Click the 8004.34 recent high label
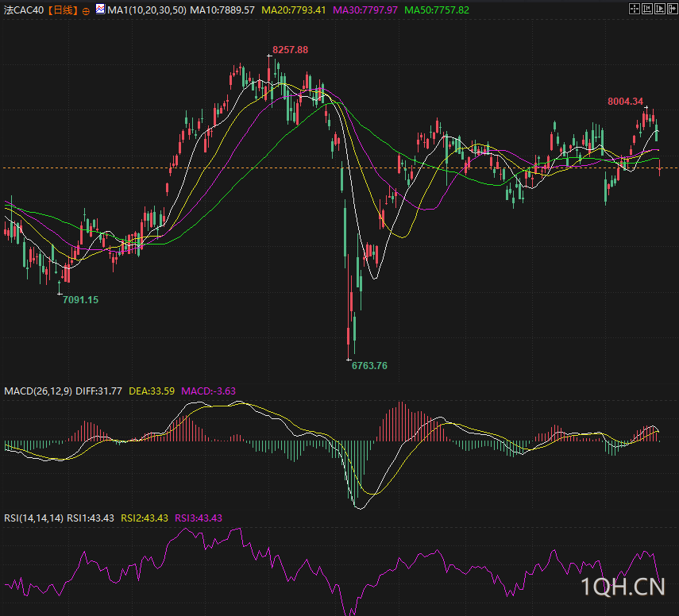679x616 pixels. pos(625,101)
